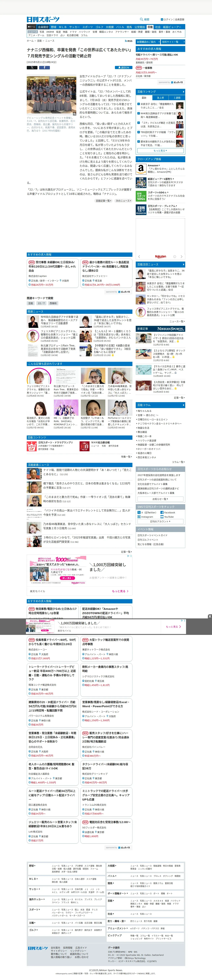Select the 最新 ranking tab
The image size is (212, 980).
(x=144, y=98)
